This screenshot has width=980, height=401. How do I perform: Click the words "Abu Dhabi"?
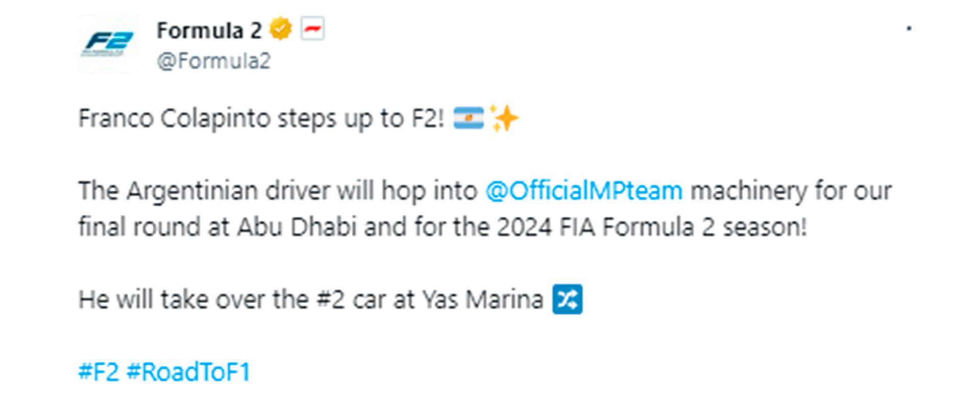297,227
